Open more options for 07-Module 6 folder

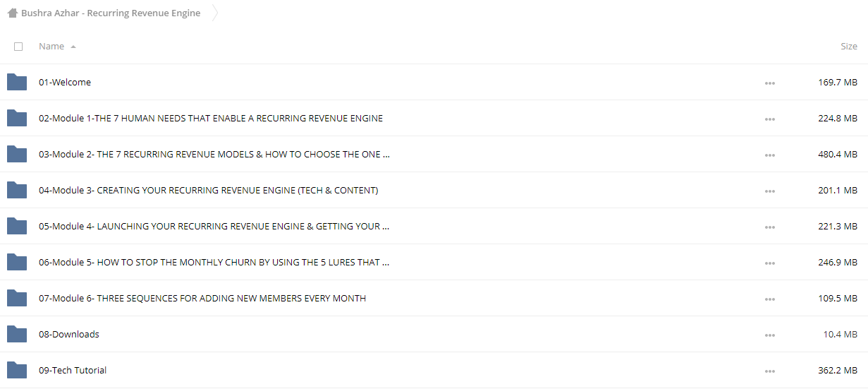click(769, 299)
